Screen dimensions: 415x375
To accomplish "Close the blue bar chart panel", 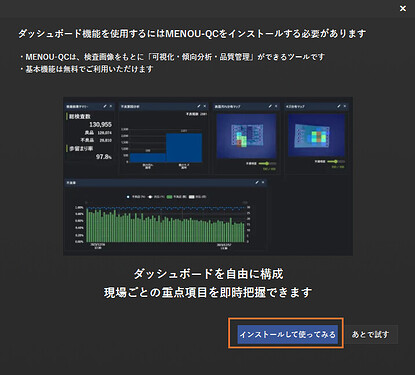I will pyautogui.click(x=205, y=106).
